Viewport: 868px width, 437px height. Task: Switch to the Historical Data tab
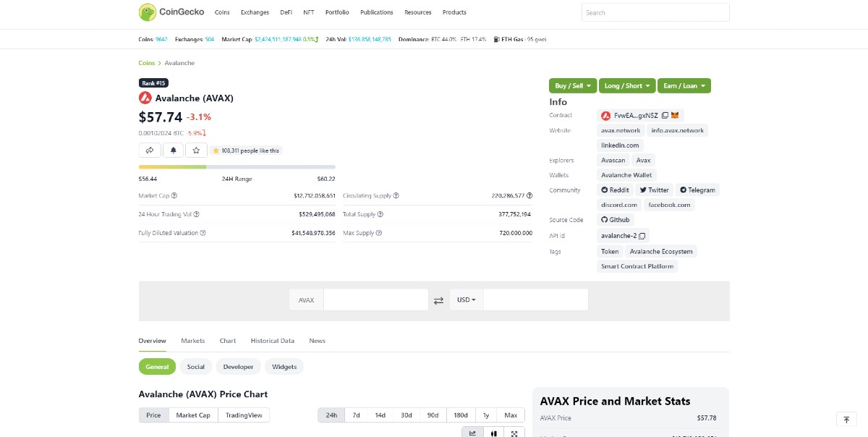coord(273,341)
